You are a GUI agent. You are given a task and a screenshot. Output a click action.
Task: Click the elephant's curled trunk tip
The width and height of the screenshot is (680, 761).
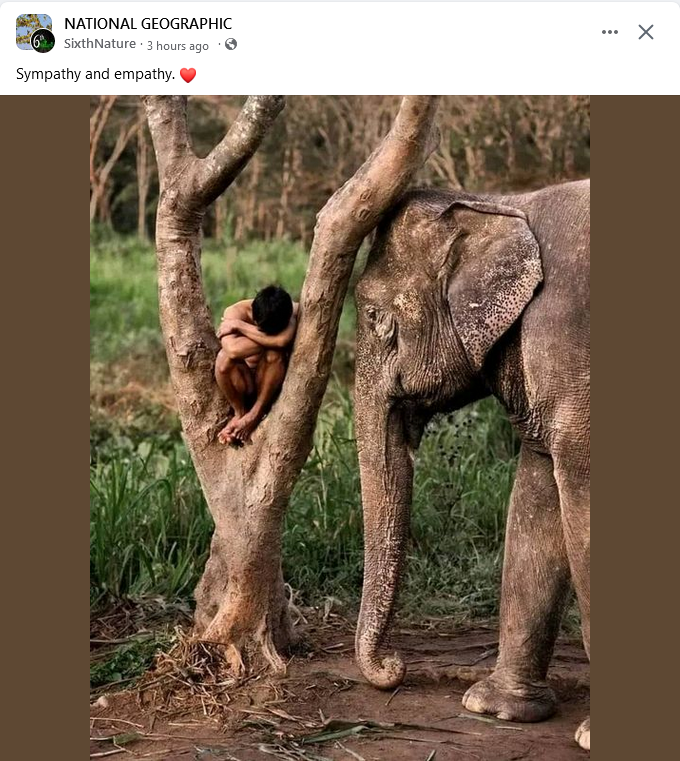pos(382,668)
